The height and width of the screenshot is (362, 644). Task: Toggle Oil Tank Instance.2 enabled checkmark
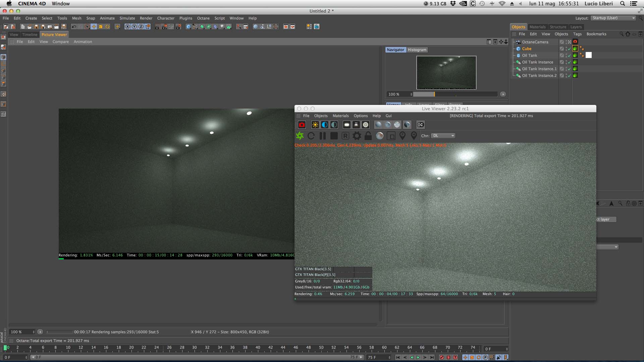569,76
